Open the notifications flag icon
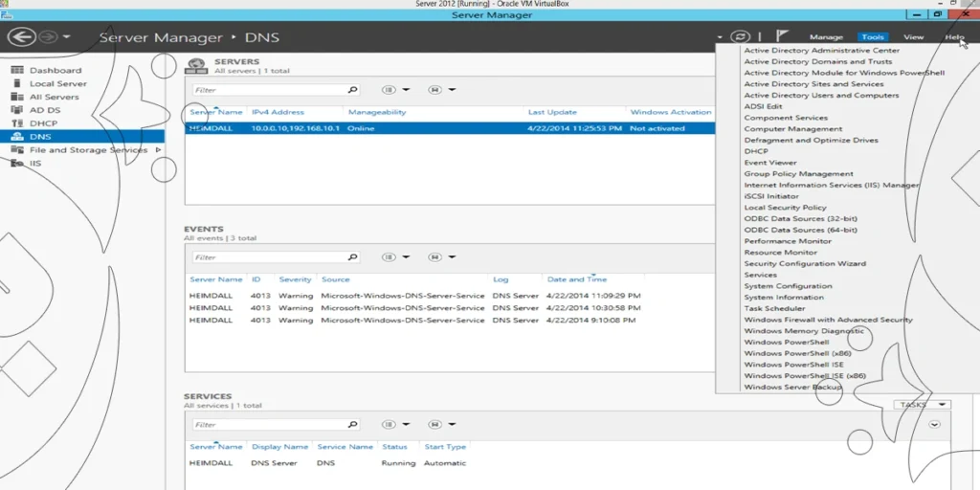The height and width of the screenshot is (490, 980). (782, 36)
